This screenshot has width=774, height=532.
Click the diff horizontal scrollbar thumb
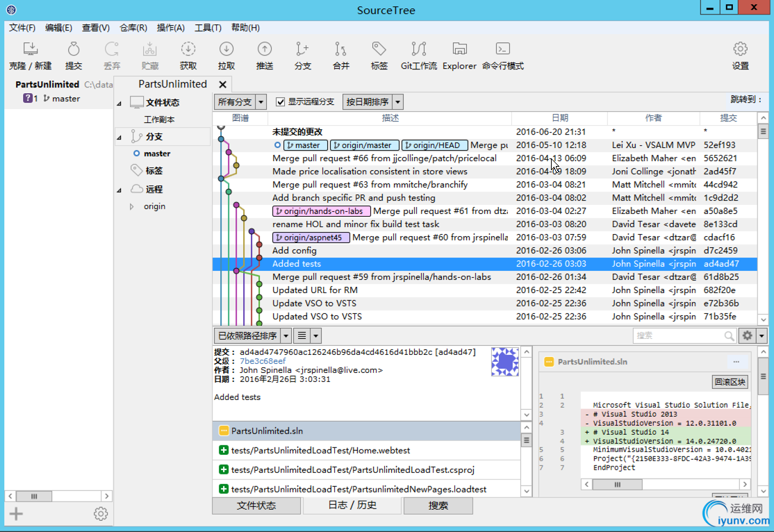pyautogui.click(x=617, y=485)
